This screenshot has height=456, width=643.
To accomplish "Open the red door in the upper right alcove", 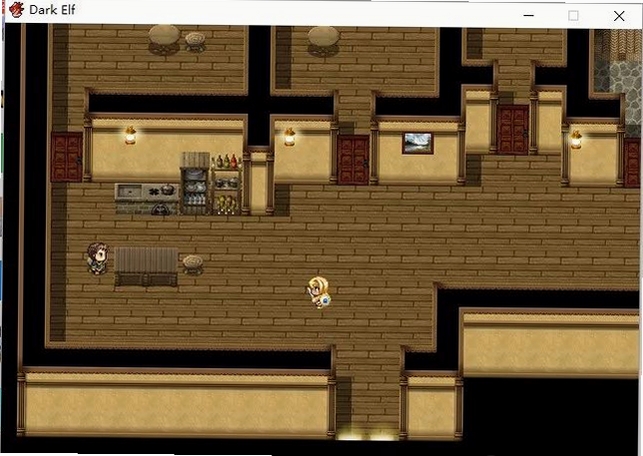I will pyautogui.click(x=513, y=130).
